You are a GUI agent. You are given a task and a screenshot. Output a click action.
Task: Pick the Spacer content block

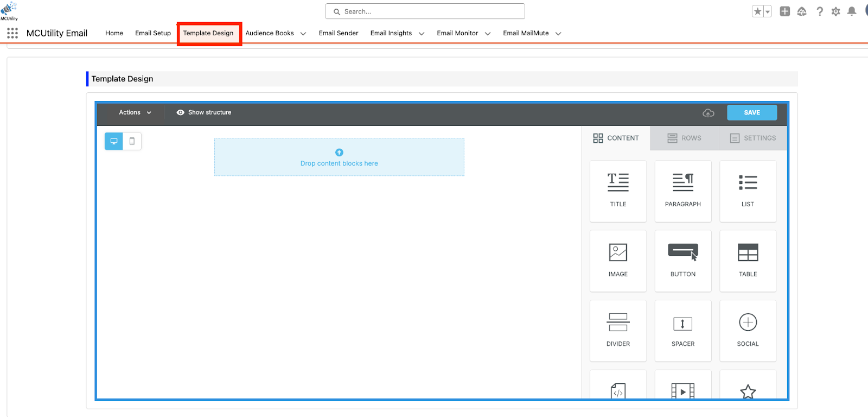tap(682, 330)
